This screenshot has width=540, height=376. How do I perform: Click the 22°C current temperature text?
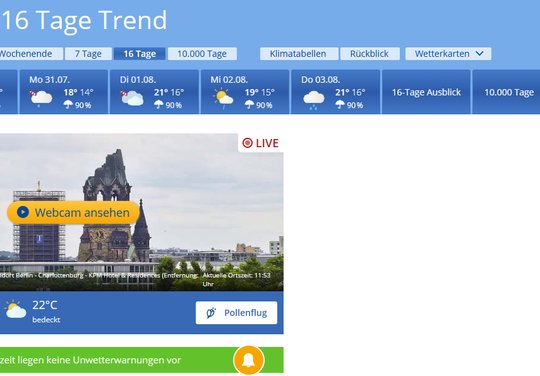(45, 305)
